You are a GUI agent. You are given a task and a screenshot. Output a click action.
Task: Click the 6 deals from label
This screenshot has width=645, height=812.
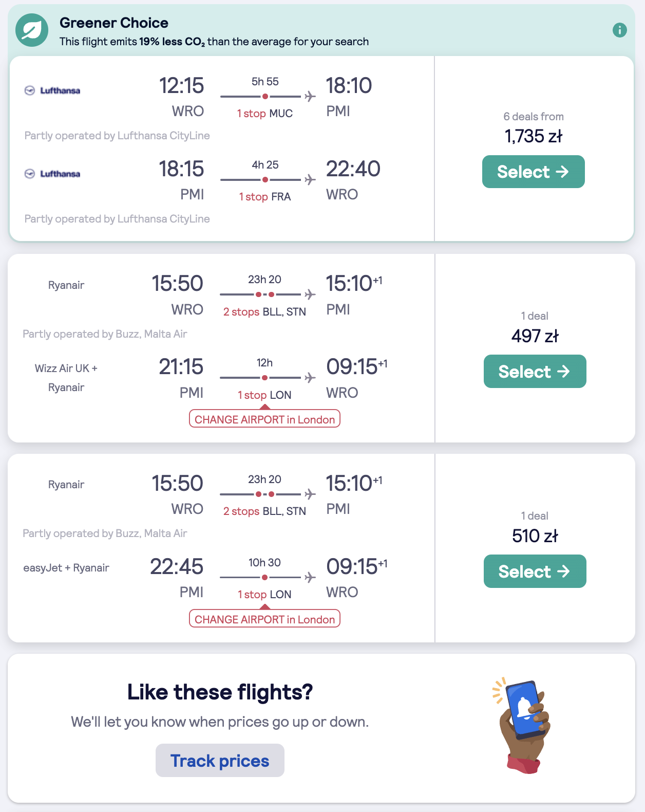pyautogui.click(x=534, y=117)
